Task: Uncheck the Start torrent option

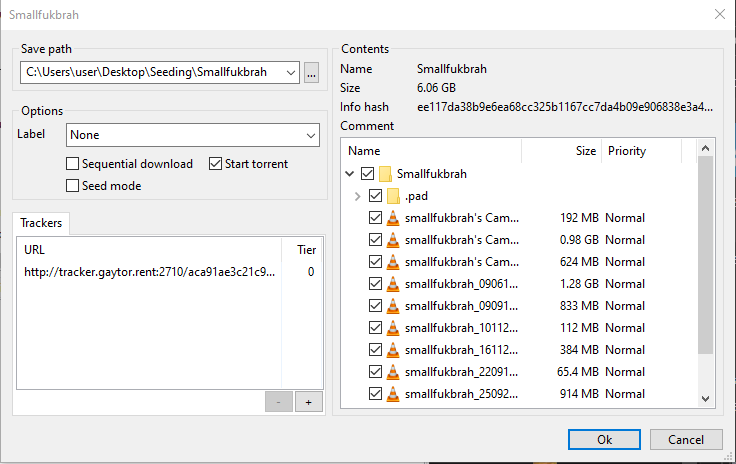Action: (216, 164)
